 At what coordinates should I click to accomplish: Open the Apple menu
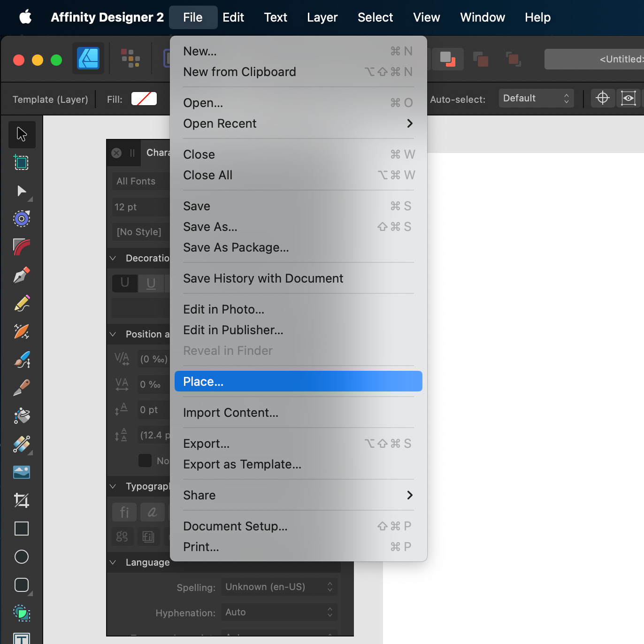click(25, 17)
